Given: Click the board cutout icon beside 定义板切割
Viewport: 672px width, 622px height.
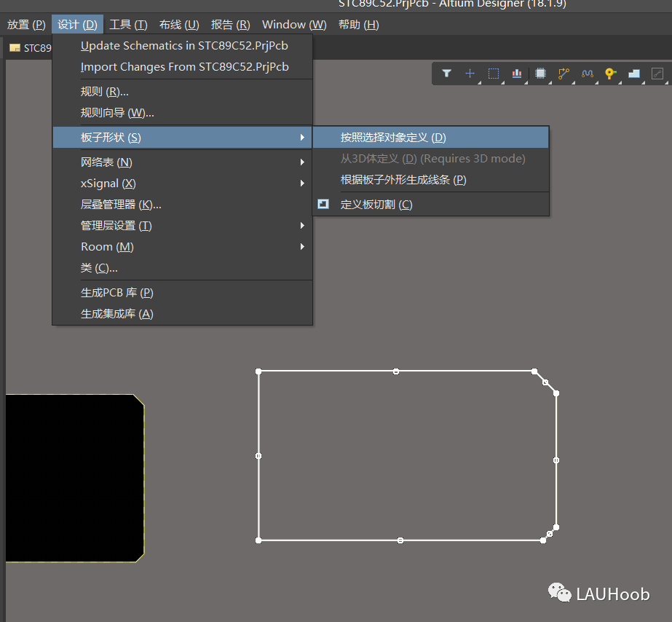Looking at the screenshot, I should [x=323, y=204].
